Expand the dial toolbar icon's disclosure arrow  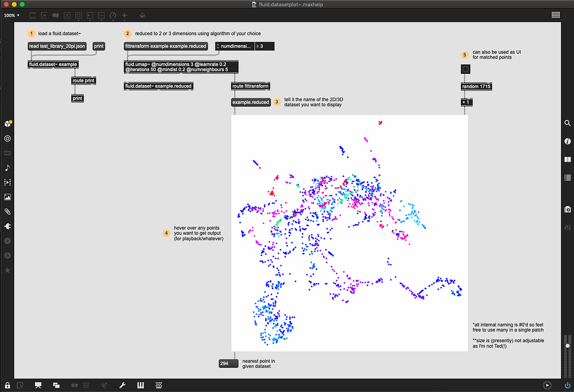(113, 19)
